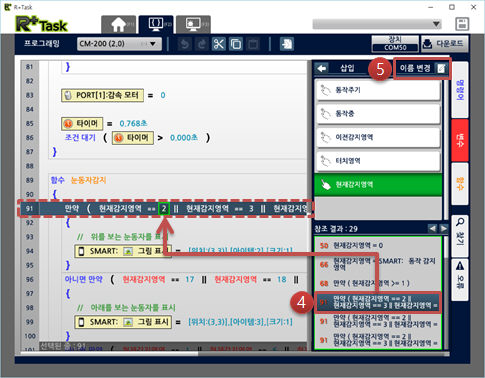
Task: Select reference result line 68
Action: tap(378, 283)
